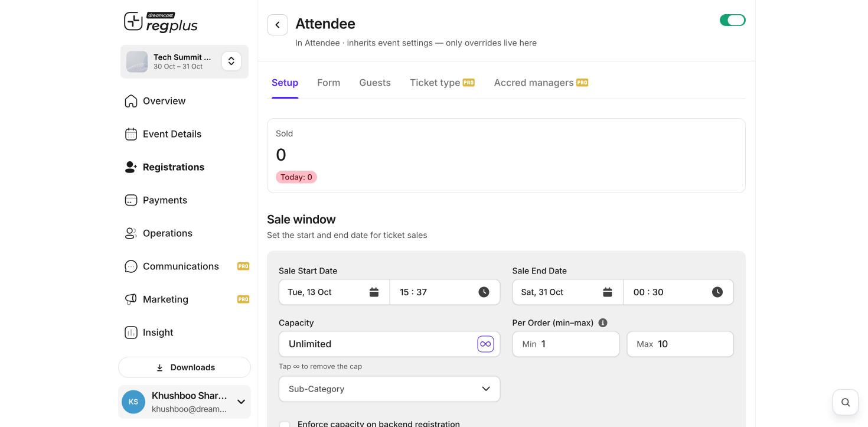Click the Marketing PRO badge
The image size is (868, 427).
point(243,299)
